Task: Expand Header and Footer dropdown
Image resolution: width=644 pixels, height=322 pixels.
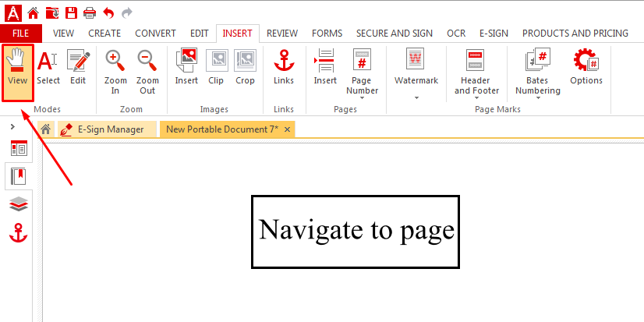Action: [x=476, y=98]
